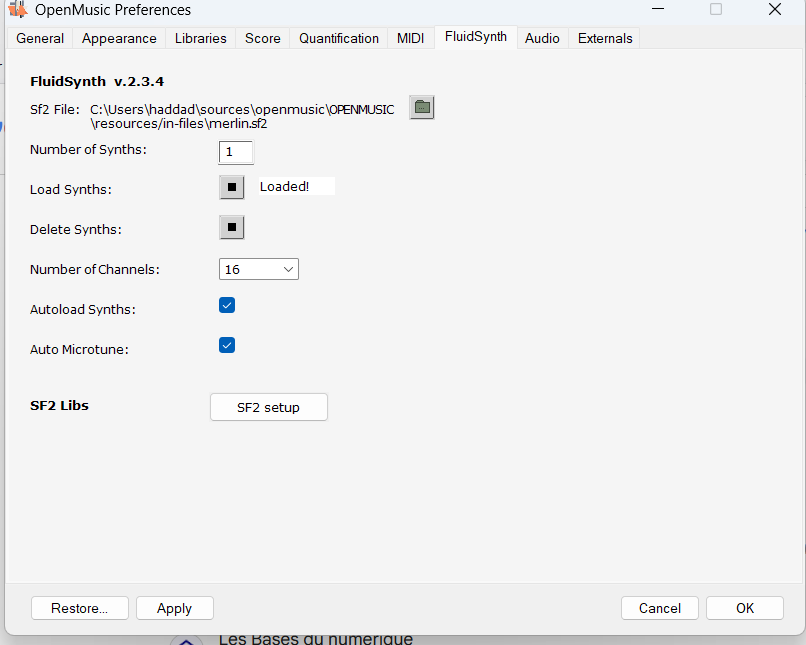Screen dimensions: 806x645
Task: Click the Restore... button
Action: click(80, 608)
